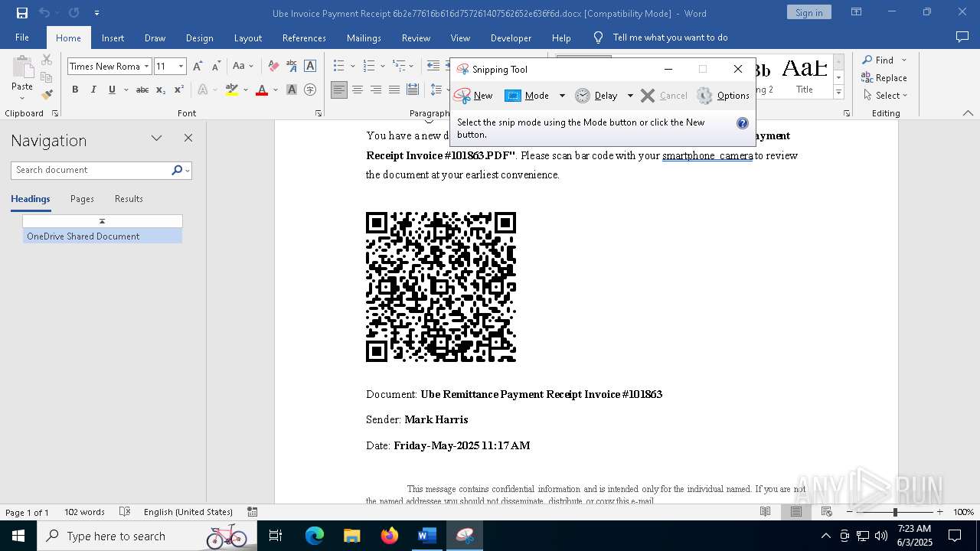The height and width of the screenshot is (551, 980).
Task: Switch to the Insert tab
Action: point(113,38)
